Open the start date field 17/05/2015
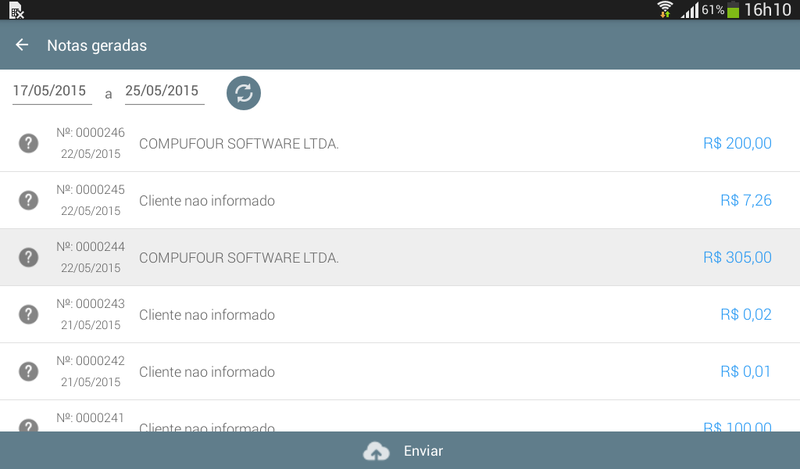 tap(51, 91)
